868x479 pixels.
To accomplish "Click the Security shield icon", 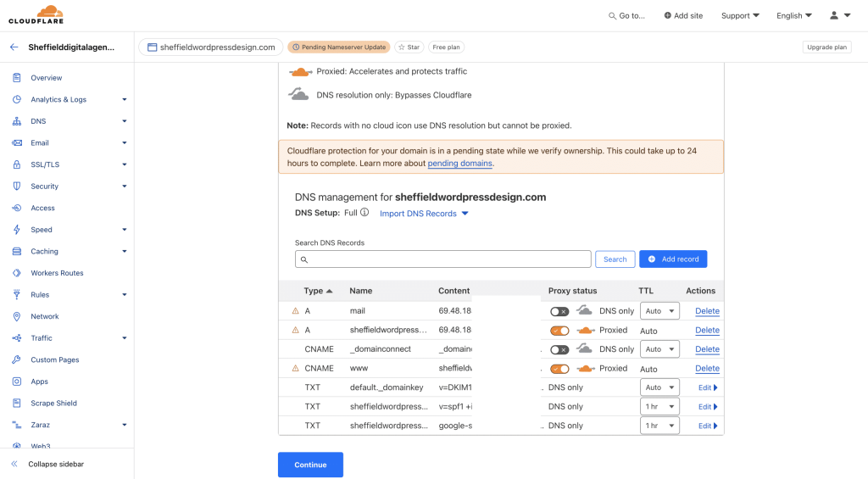I will pyautogui.click(x=17, y=186).
